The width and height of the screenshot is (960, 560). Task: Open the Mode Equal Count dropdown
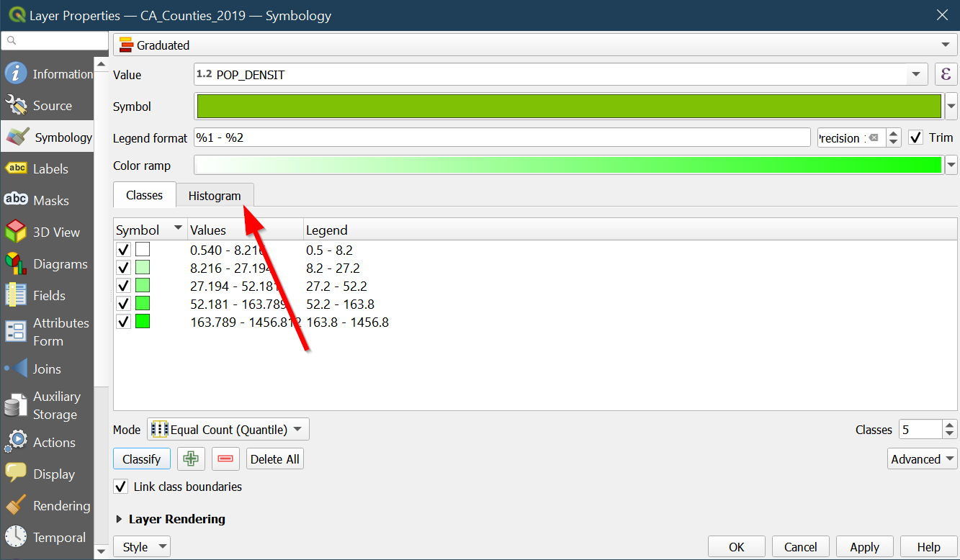click(228, 430)
